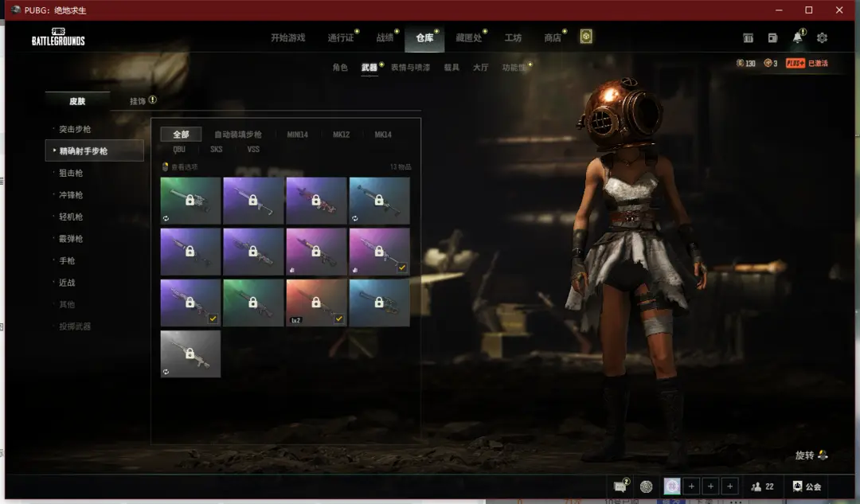Select the checked pink skin in second row
The image size is (860, 504).
(x=379, y=252)
